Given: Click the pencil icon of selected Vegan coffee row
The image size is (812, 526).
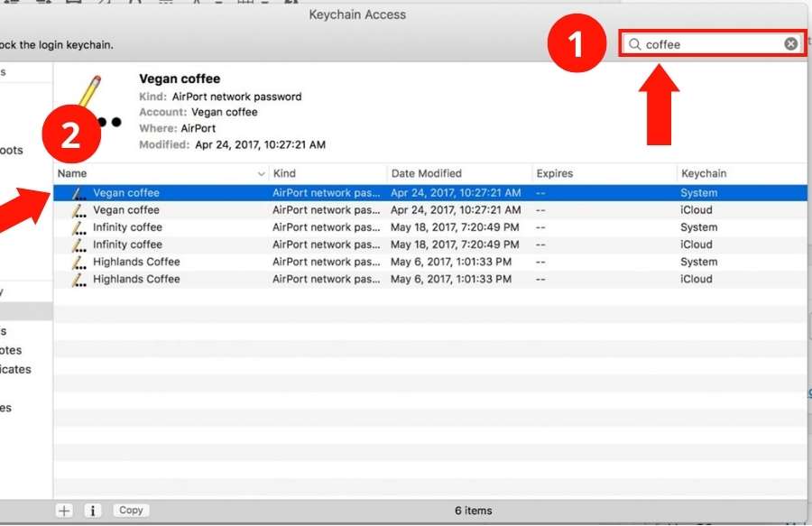Looking at the screenshot, I should [80, 193].
